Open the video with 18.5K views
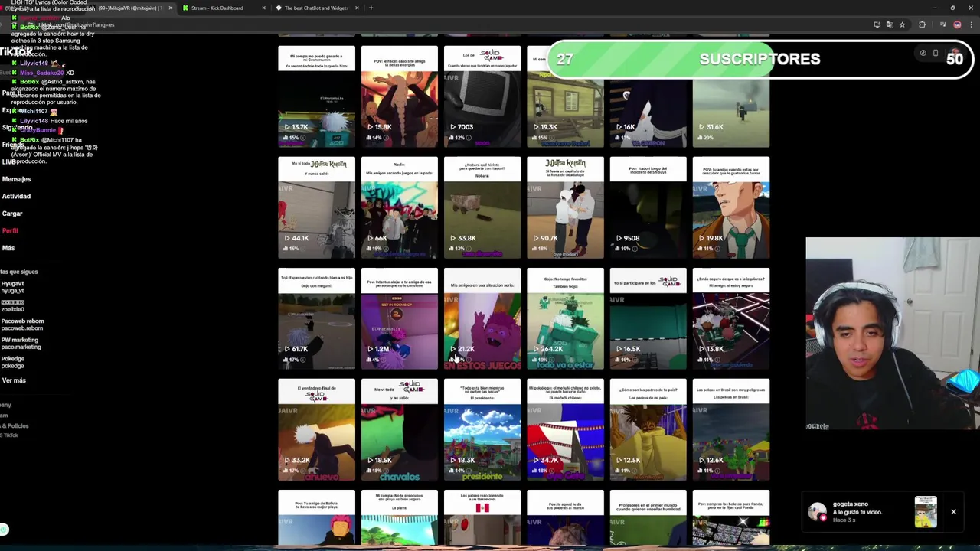Image resolution: width=980 pixels, height=551 pixels. (x=399, y=429)
